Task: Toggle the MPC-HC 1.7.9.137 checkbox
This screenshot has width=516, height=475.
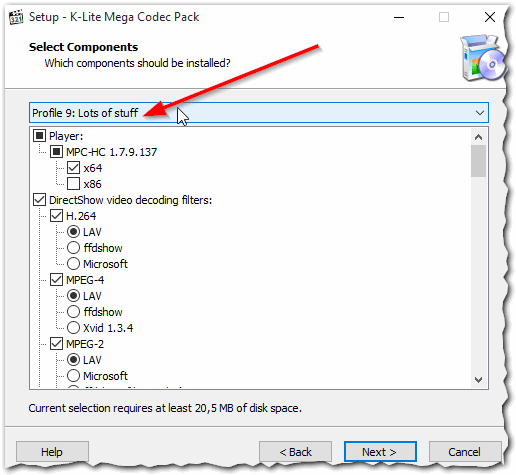Action: pyautogui.click(x=56, y=152)
